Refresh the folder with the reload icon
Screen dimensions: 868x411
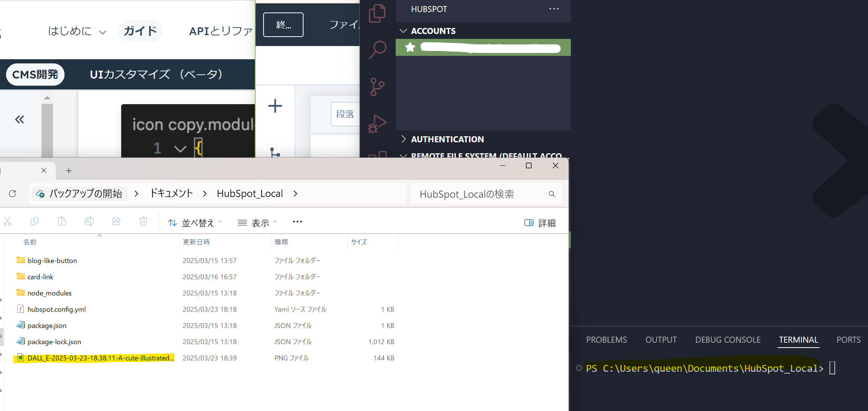12,194
